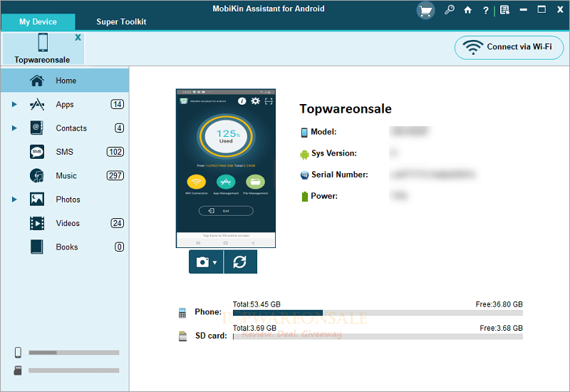Click the sidebar phone storage mini bar
The height and width of the screenshot is (392, 570).
coord(74,353)
